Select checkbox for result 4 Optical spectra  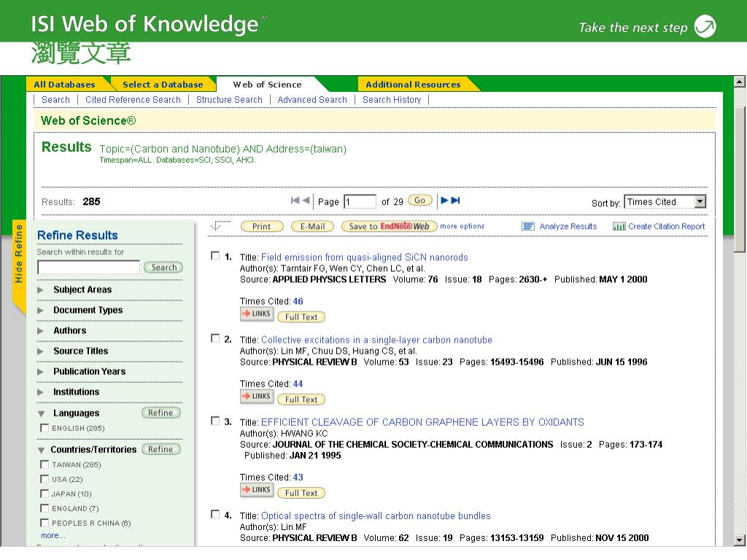pos(215,514)
